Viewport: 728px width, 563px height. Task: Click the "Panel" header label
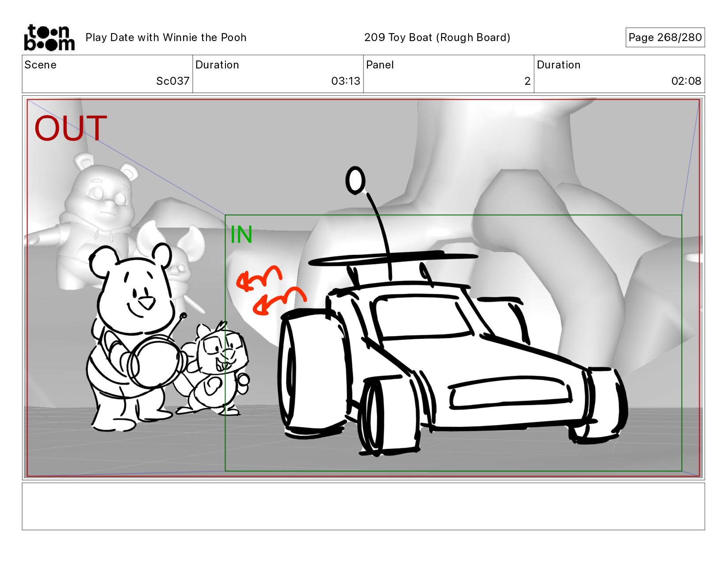[380, 65]
